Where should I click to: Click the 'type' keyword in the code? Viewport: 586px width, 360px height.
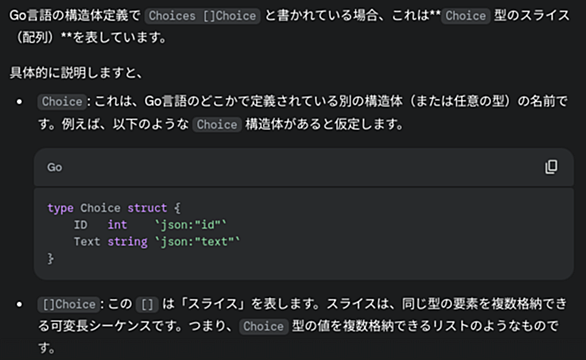click(60, 208)
